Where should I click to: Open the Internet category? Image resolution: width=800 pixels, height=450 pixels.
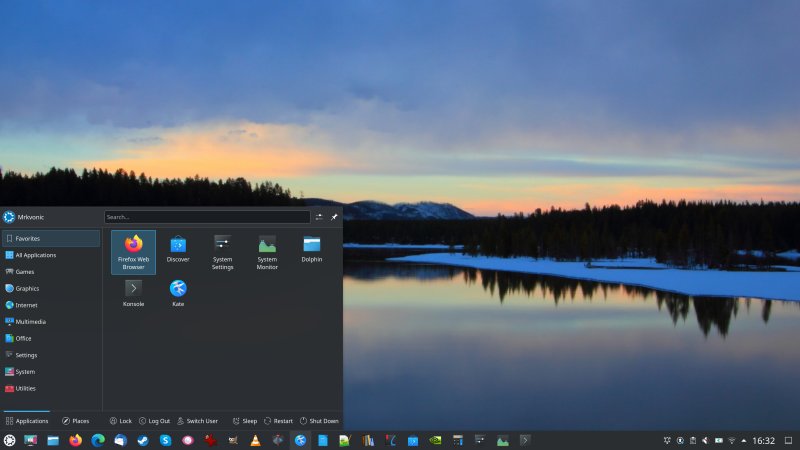click(x=51, y=305)
